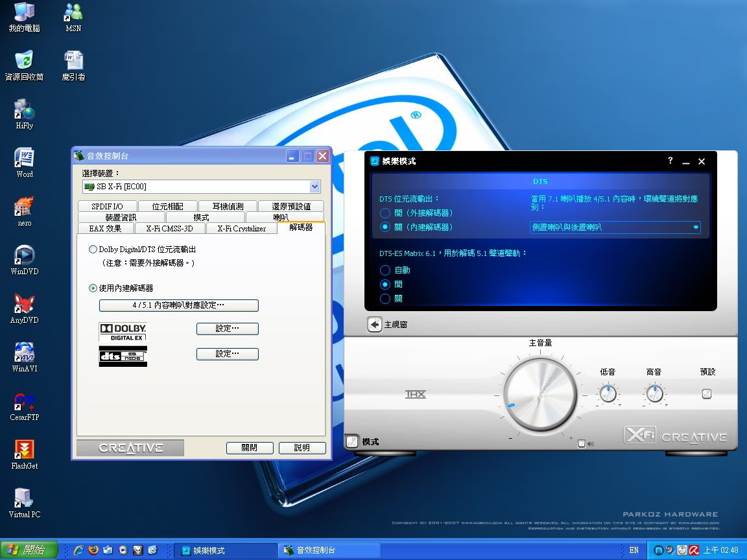Click Windows Media Player quick launch icon
Image resolution: width=747 pixels, height=560 pixels.
click(x=123, y=550)
